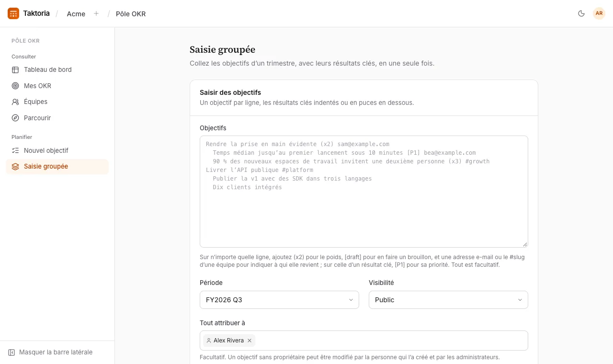Click the Objectifs textarea resize handle
This screenshot has width=613, height=364.
pos(525,244)
